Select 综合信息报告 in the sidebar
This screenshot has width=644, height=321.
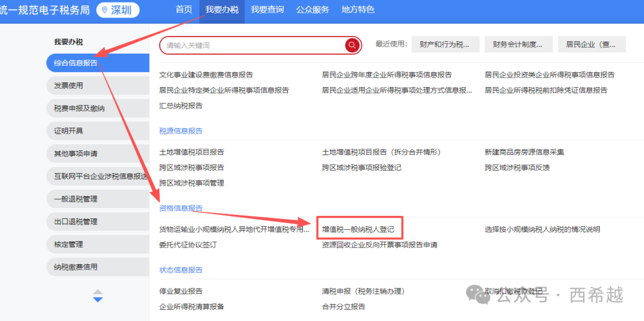pyautogui.click(x=98, y=63)
